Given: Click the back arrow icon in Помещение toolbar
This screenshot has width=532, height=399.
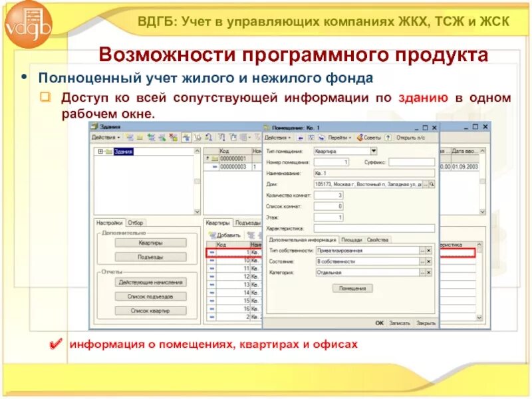Looking at the screenshot, I should (x=301, y=138).
